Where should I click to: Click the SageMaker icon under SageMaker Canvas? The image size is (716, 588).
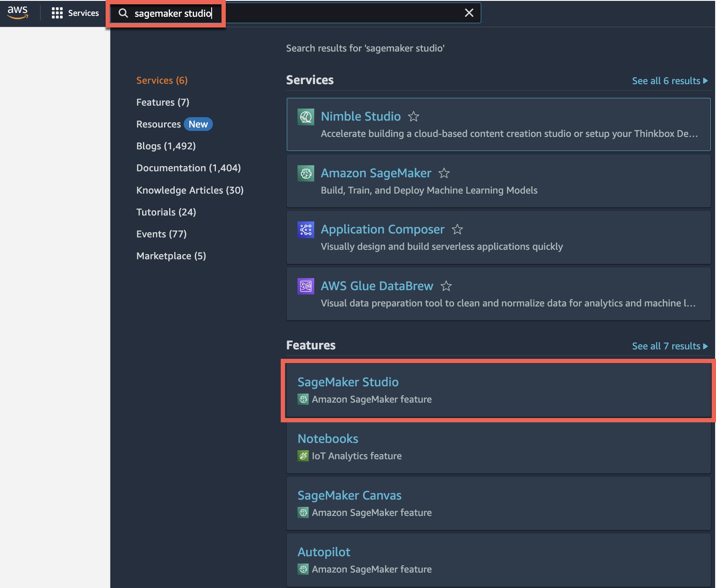pyautogui.click(x=303, y=513)
